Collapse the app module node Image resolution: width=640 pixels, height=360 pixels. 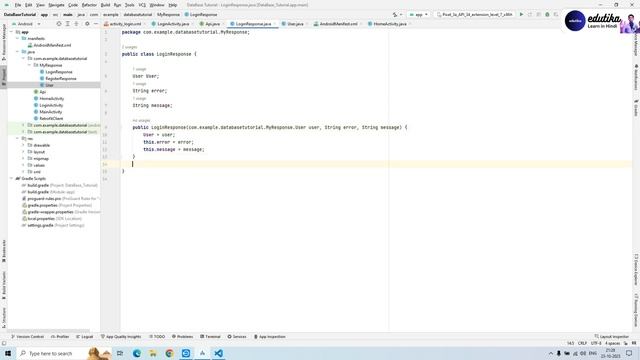tap(11, 32)
